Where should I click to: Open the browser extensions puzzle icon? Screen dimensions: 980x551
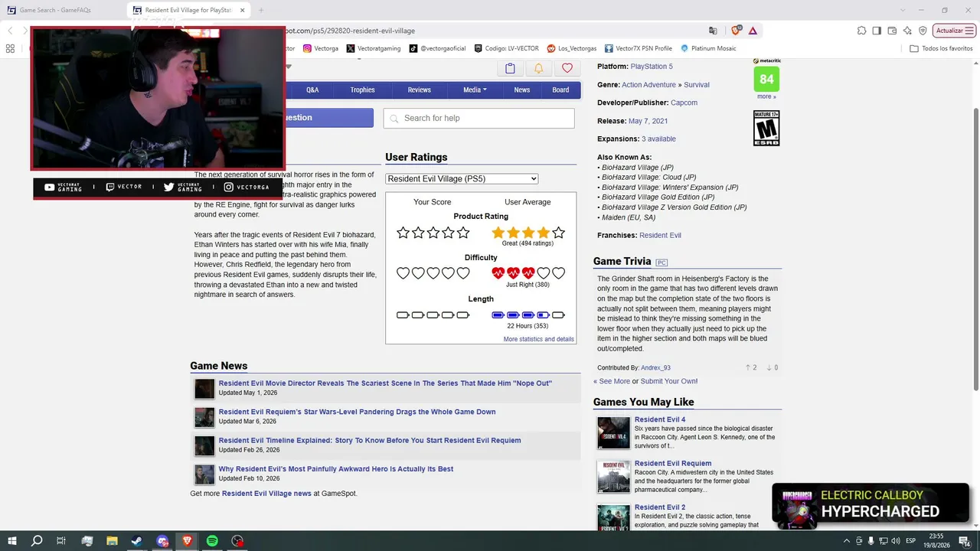tap(861, 31)
